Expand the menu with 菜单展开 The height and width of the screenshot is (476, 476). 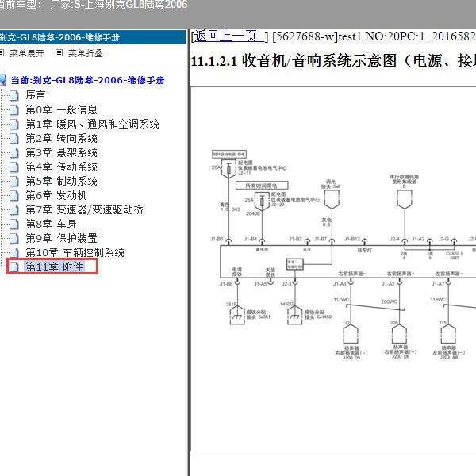tap(27, 53)
